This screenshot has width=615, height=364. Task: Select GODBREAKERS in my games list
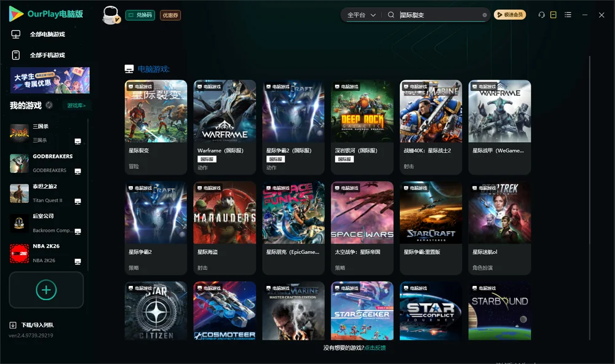pos(46,163)
